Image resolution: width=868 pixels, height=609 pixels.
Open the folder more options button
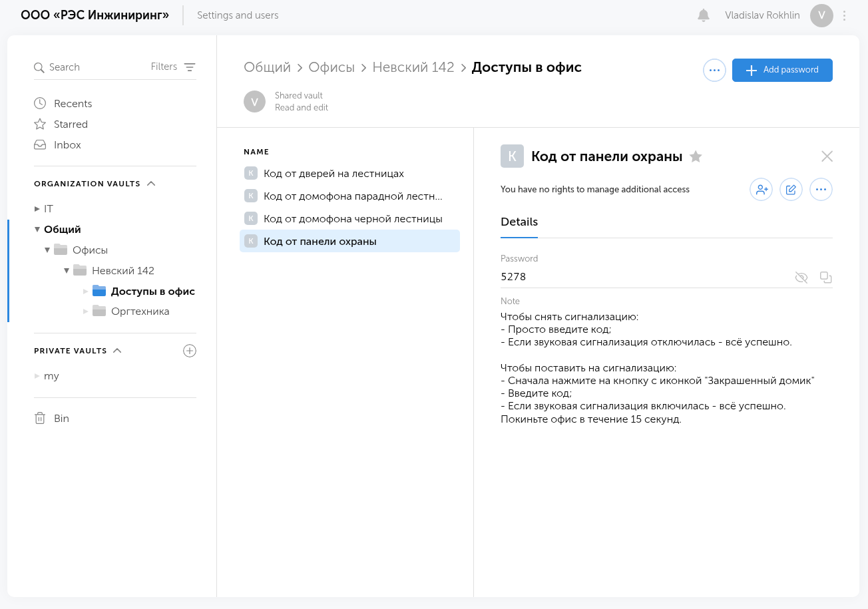[x=714, y=70]
